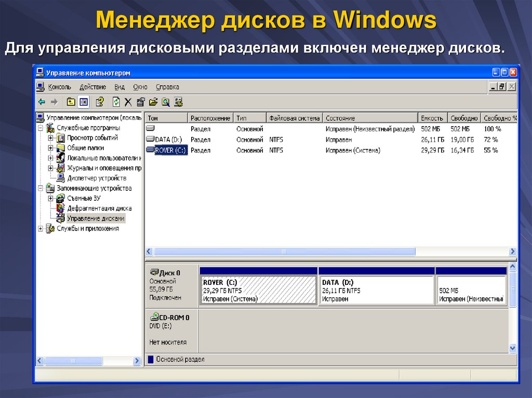Click the Open folder toolbar icon
This screenshot has width=532, height=398.
click(x=153, y=102)
